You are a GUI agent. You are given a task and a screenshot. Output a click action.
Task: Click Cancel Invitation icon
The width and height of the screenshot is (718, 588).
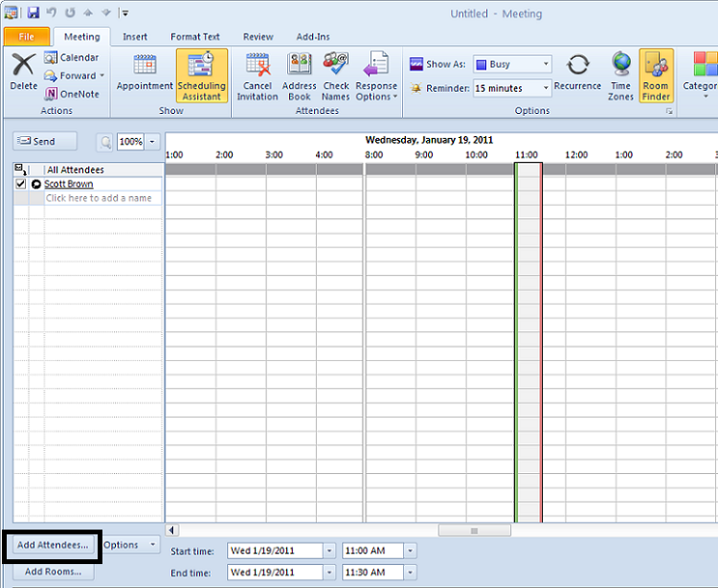tap(258, 76)
